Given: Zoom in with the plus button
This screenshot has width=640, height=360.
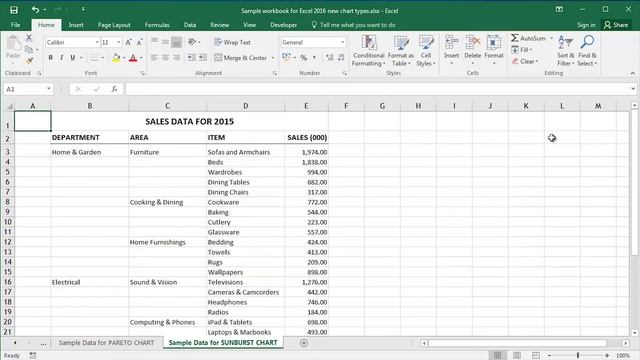Looking at the screenshot, I should [607, 356].
